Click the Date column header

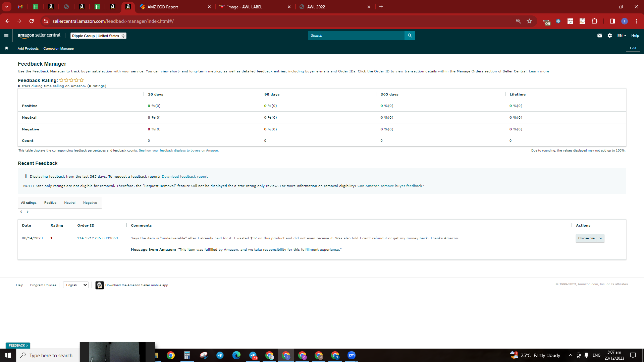pyautogui.click(x=26, y=226)
